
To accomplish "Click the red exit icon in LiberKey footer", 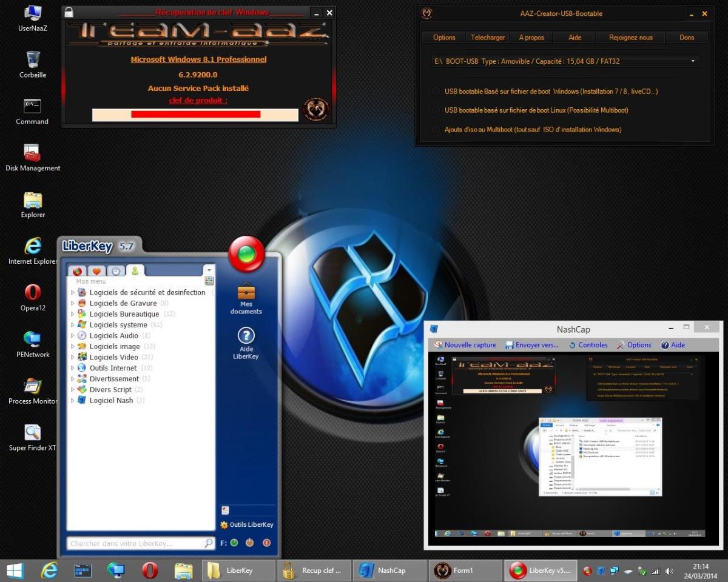I will 266,543.
